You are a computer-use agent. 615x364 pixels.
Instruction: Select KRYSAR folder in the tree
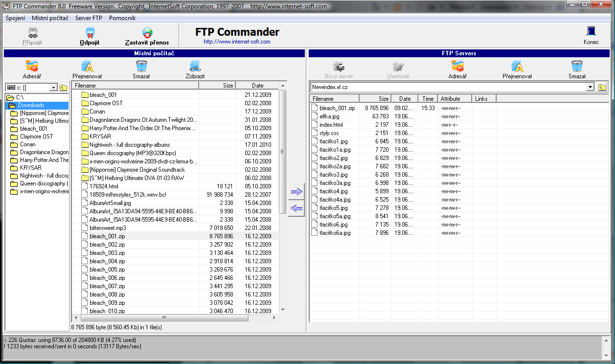point(30,168)
